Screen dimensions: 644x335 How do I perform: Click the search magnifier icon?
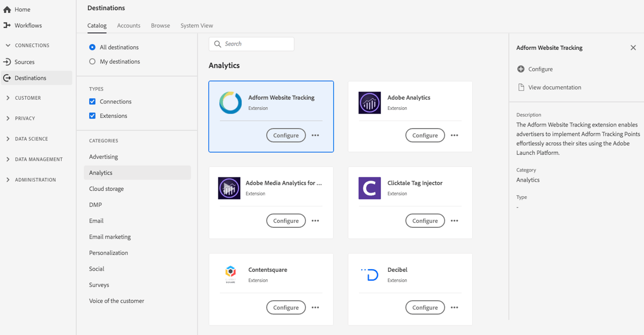pos(217,43)
